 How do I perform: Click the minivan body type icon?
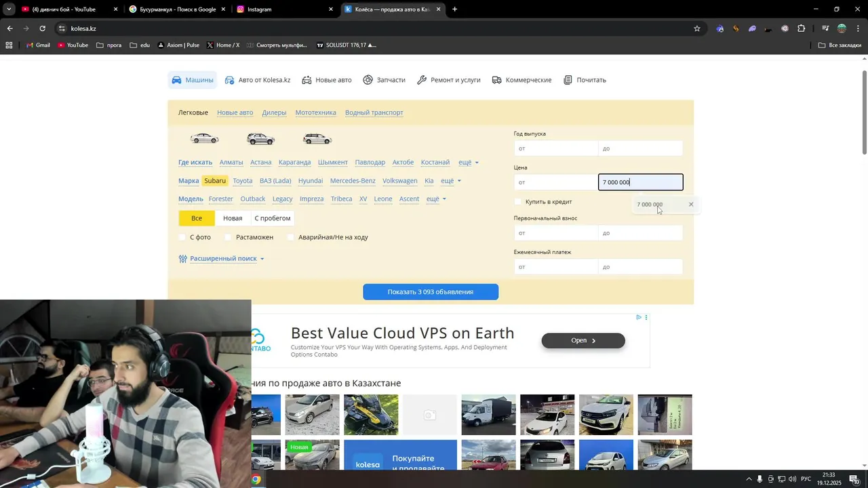pos(317,139)
